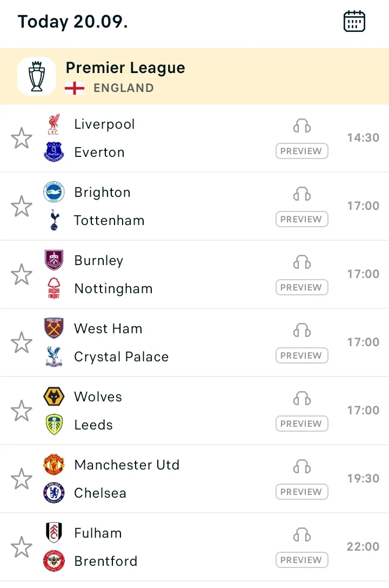Toggle favorite star for Fulham vs Brentford
Viewport: 389px width, 588px height.
[x=22, y=547]
